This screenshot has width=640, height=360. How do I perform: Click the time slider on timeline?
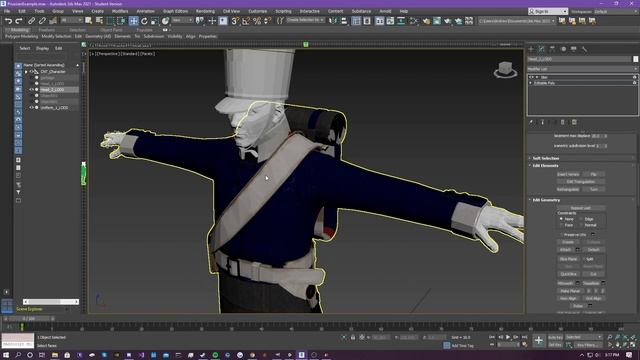29,318
